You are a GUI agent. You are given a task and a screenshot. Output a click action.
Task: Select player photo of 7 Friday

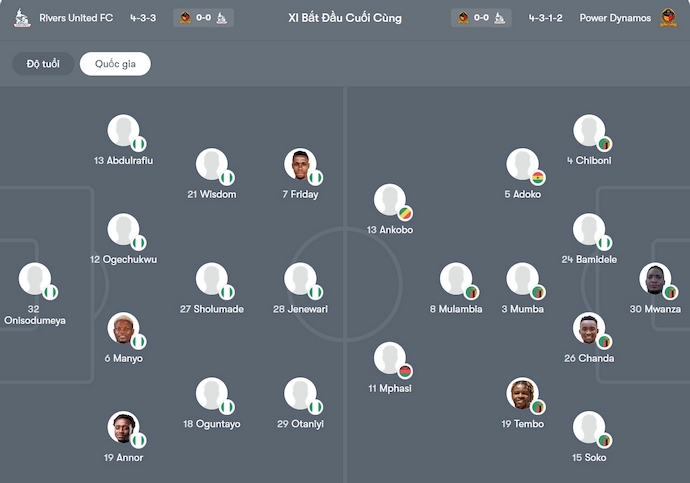pyautogui.click(x=299, y=165)
